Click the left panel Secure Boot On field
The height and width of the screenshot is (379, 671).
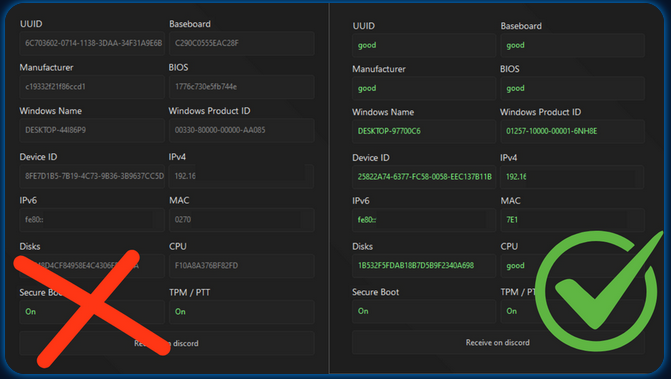point(92,312)
